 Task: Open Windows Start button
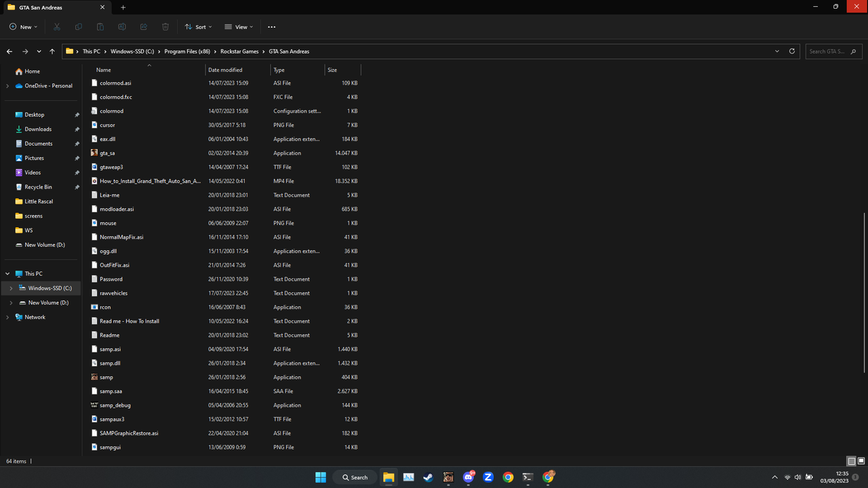coord(321,477)
